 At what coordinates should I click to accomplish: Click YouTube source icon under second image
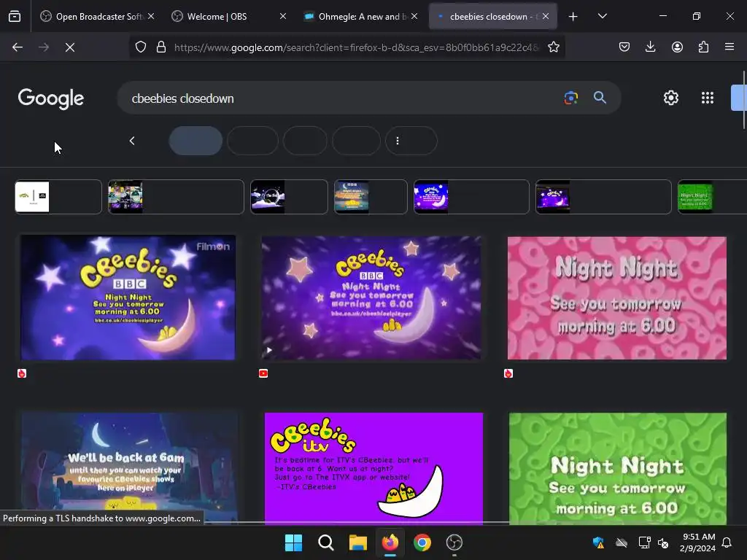coord(263,373)
